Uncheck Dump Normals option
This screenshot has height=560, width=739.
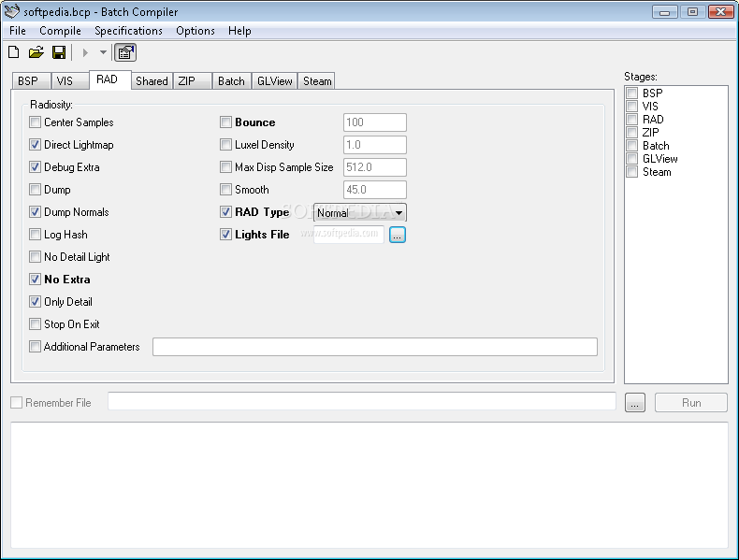(35, 212)
